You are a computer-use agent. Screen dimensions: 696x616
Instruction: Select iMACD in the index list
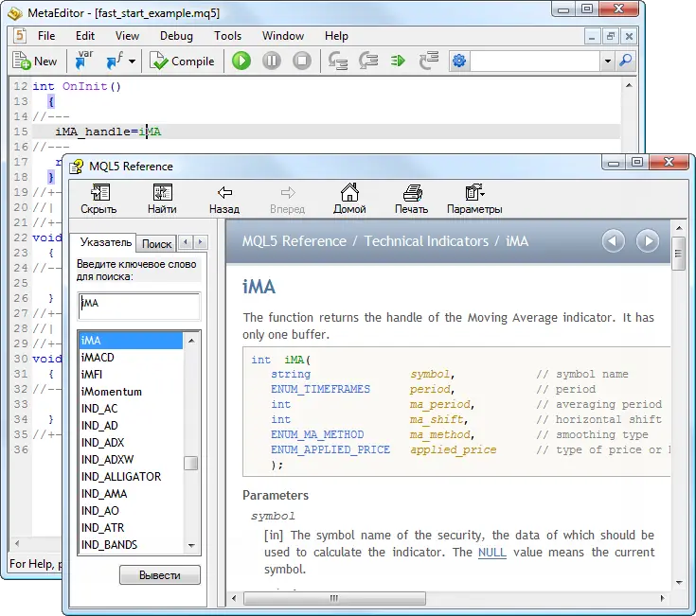(x=132, y=357)
